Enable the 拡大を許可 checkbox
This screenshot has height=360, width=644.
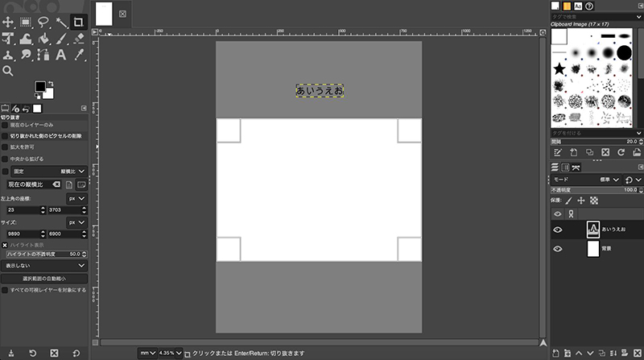click(5, 147)
